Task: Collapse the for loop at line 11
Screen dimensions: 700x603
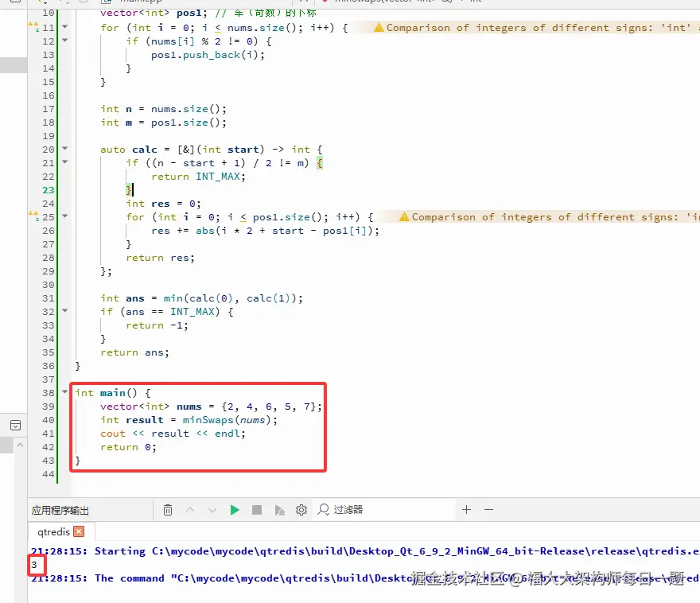Action: click(64, 27)
